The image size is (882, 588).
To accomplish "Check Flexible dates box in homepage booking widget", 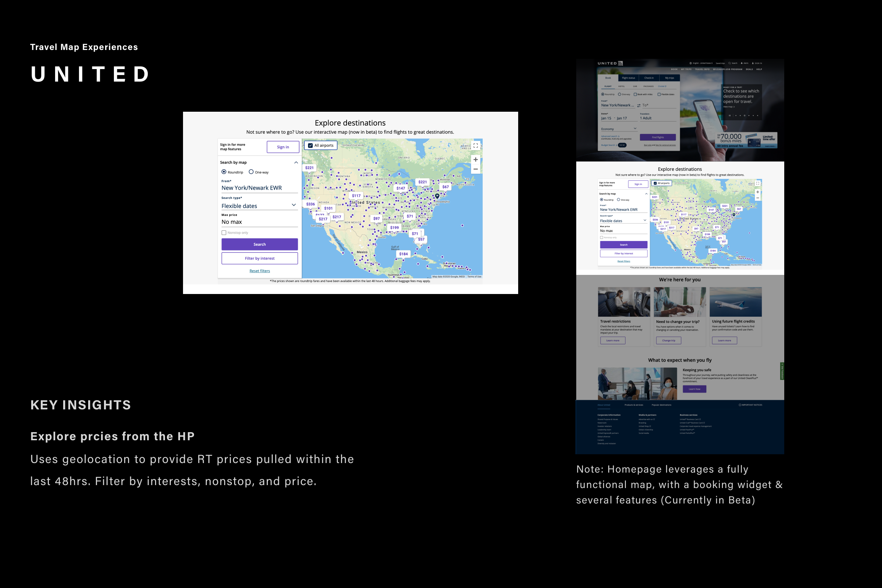I will [x=659, y=94].
